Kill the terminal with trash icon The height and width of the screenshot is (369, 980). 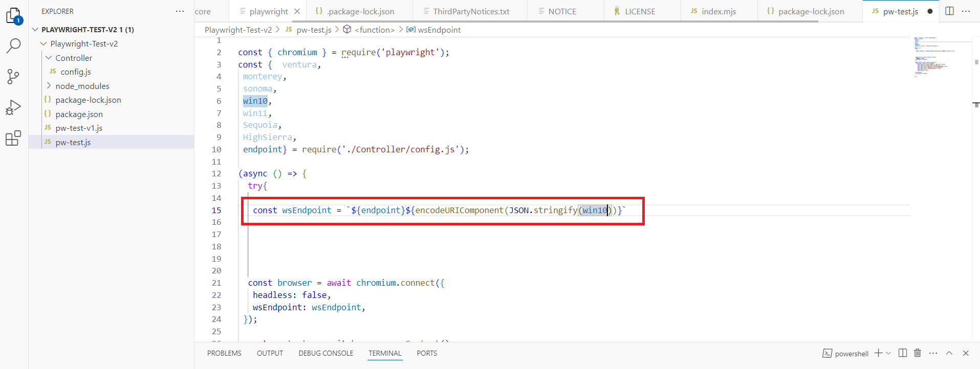[918, 353]
